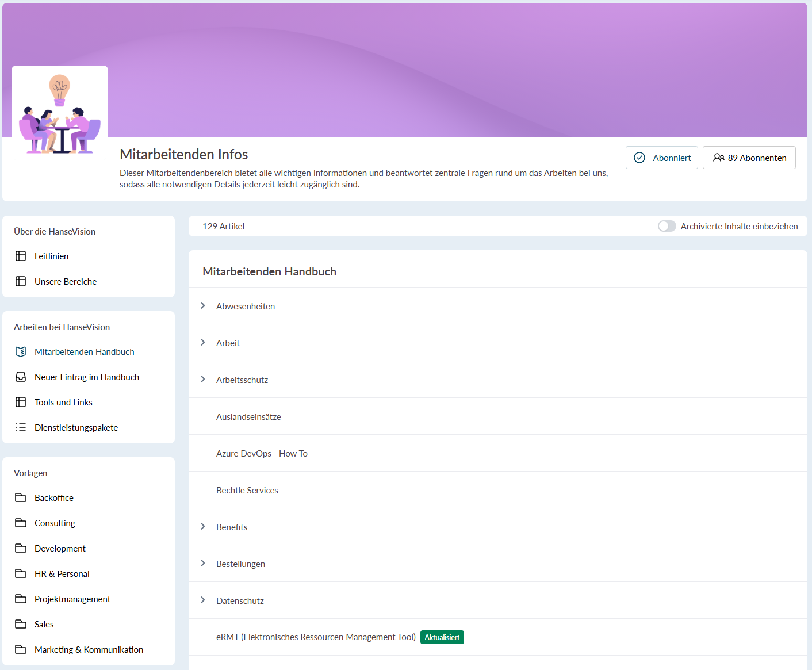Click the Benefits row label
The image size is (812, 670).
coord(232,527)
